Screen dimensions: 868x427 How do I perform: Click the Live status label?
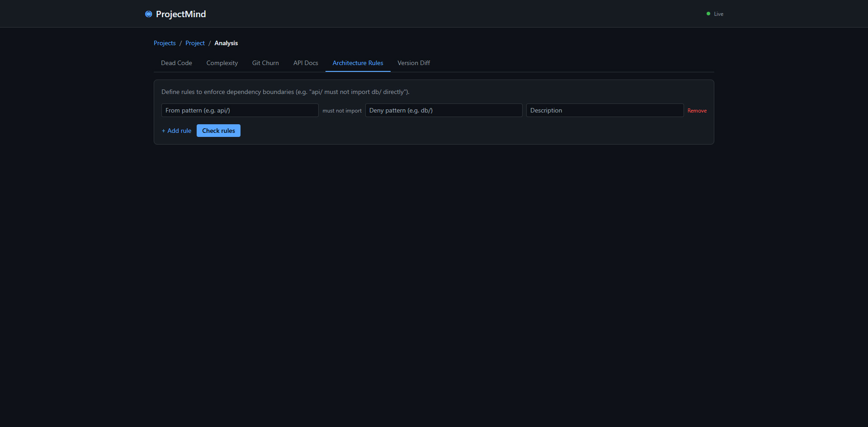click(718, 14)
